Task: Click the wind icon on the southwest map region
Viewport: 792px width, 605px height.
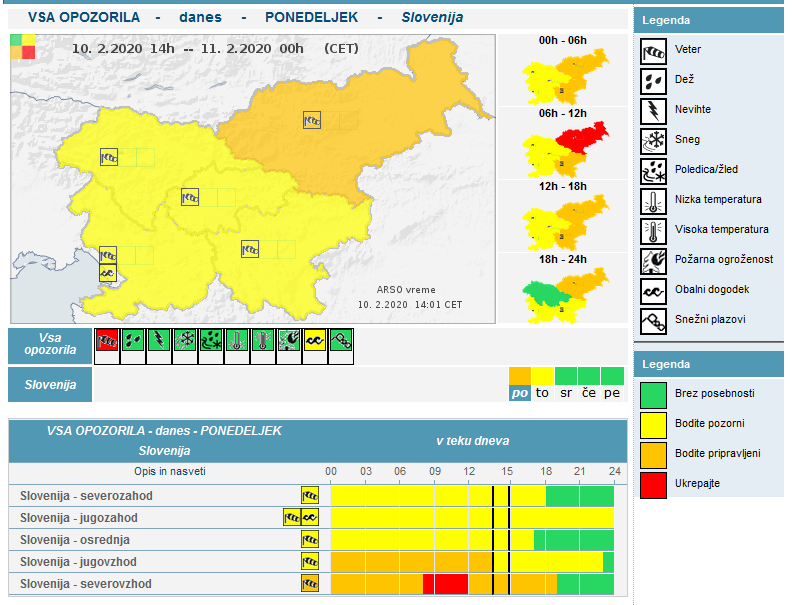Action: click(108, 255)
